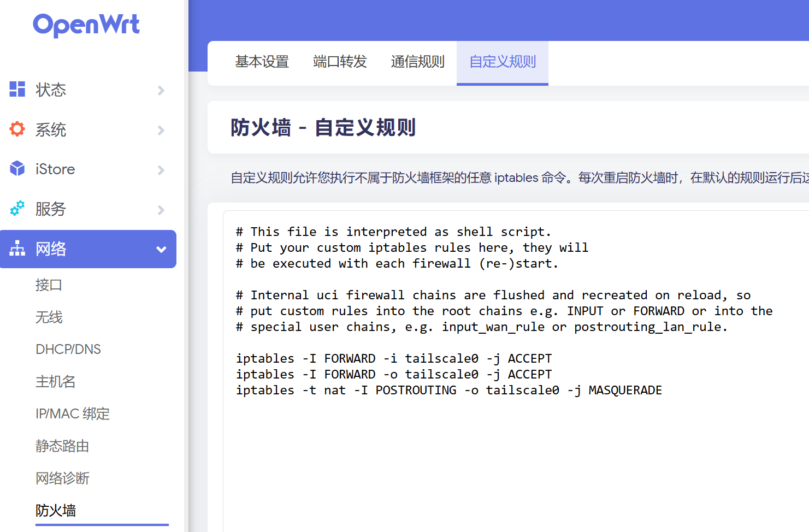This screenshot has width=809, height=532.
Task: Go to 无线 settings page
Action: (x=49, y=317)
